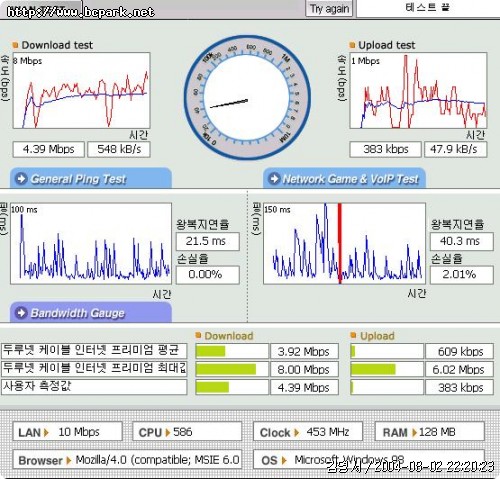Click the orange arrow next to LAN
Viewport: 500px width, 479px height.
coord(46,432)
